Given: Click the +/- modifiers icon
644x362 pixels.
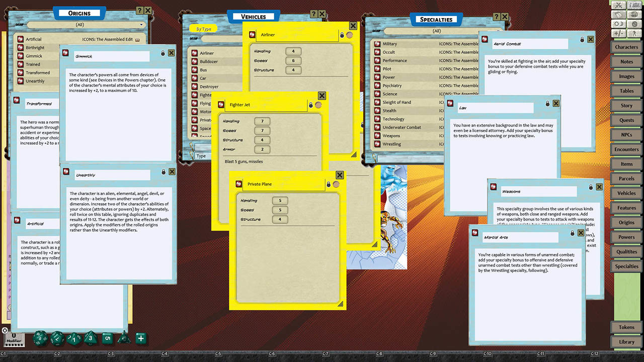Looking at the screenshot, I should coord(618,33).
